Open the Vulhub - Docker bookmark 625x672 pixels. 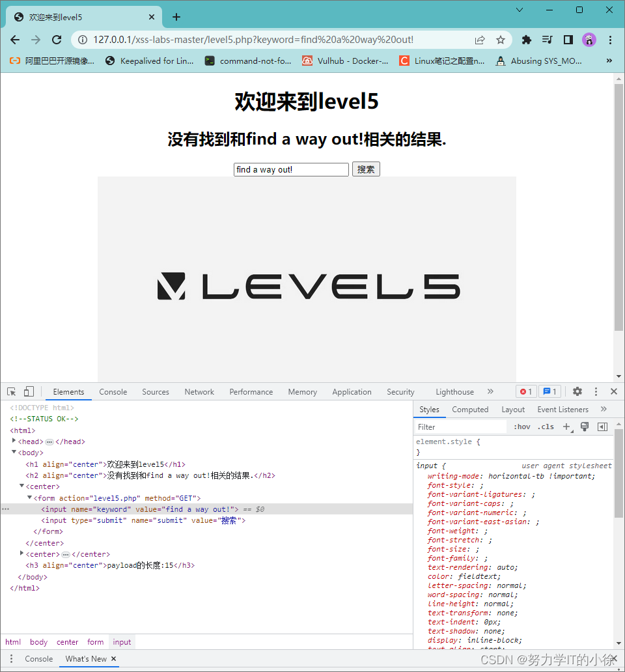click(345, 61)
